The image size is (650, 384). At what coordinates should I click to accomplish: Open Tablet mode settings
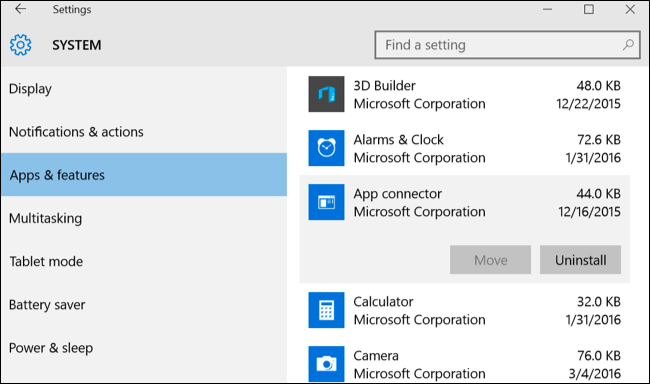(143, 261)
